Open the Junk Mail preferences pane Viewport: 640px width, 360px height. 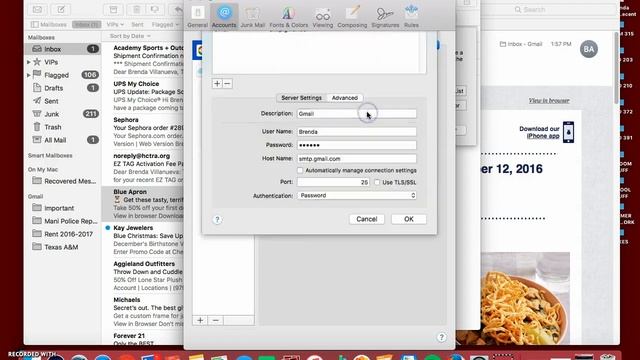point(252,17)
